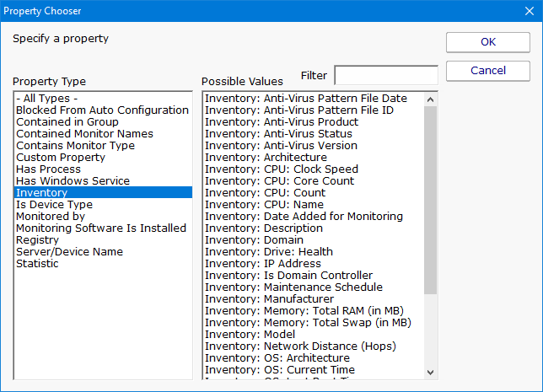Pick 'Has Windows Service' property type
The width and height of the screenshot is (543, 392).
(x=73, y=181)
